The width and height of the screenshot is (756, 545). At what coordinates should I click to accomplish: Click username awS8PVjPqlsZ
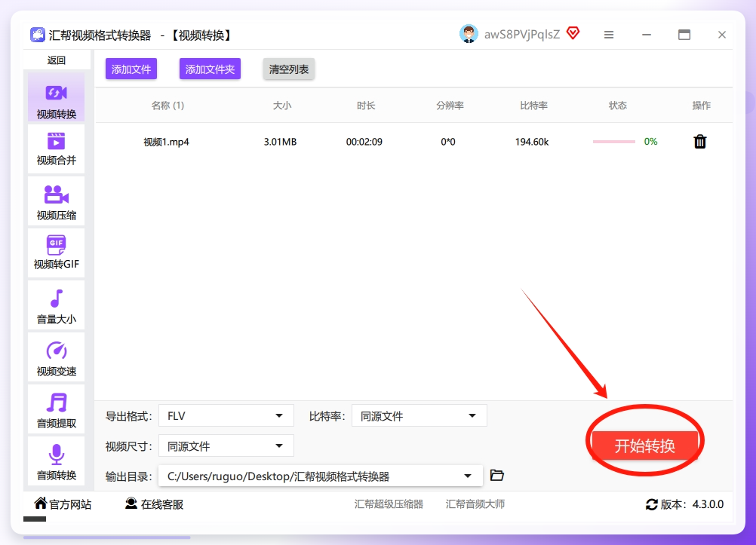[522, 34]
